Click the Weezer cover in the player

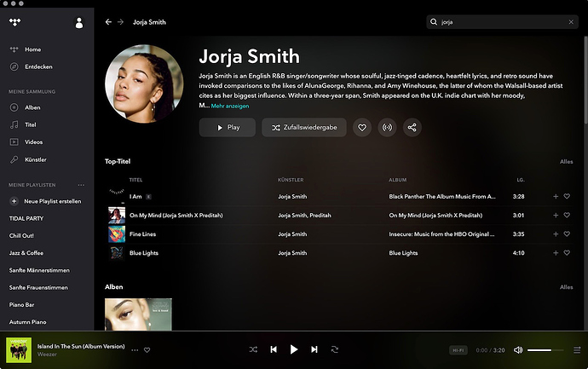(x=19, y=350)
